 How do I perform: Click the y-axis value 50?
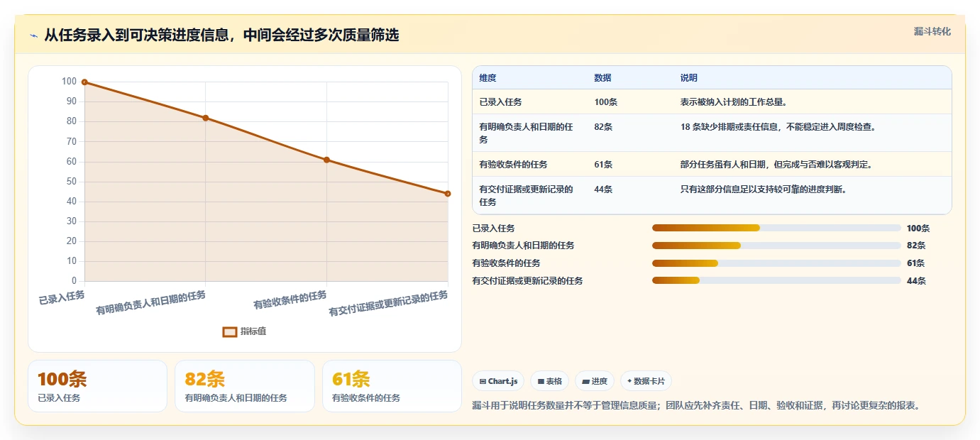(71, 182)
